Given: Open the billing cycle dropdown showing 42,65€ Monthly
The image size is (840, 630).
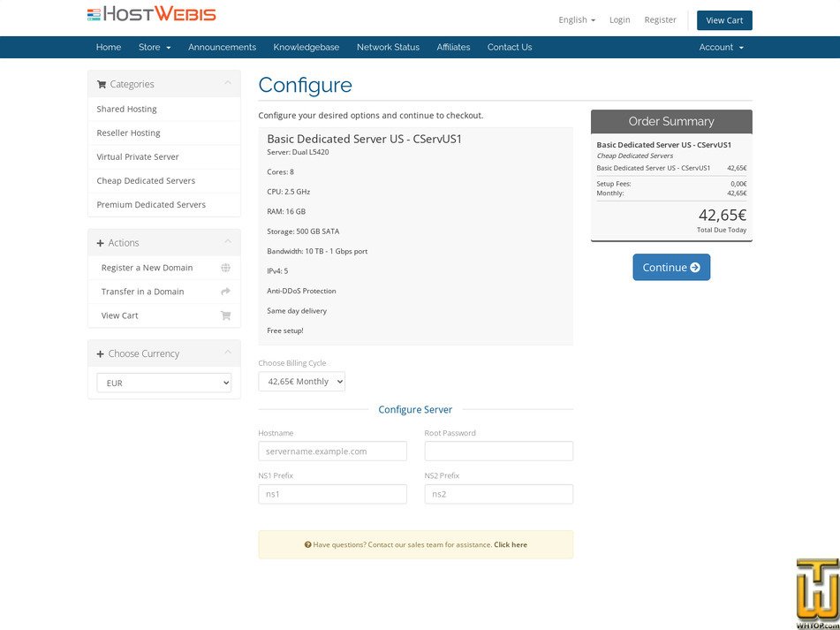Looking at the screenshot, I should 301,381.
